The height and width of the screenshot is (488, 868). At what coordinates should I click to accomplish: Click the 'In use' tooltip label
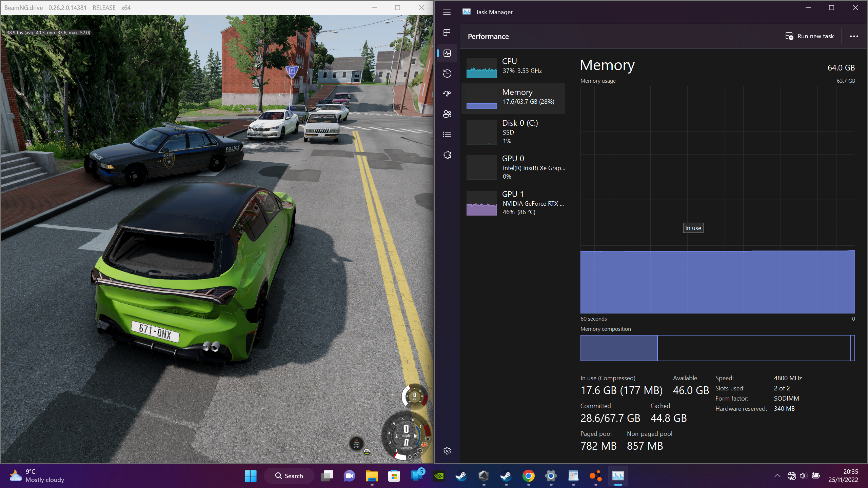(x=693, y=228)
